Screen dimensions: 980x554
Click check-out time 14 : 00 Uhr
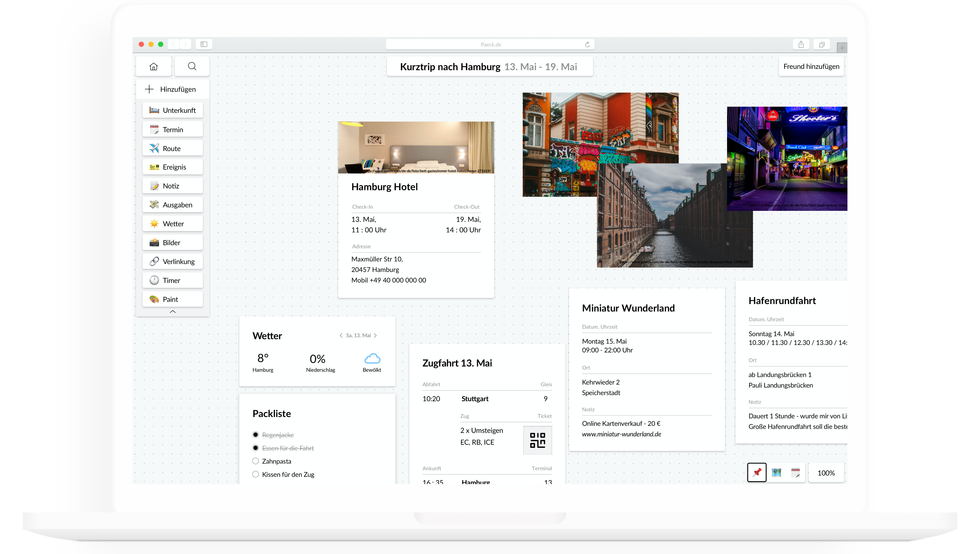click(x=463, y=230)
